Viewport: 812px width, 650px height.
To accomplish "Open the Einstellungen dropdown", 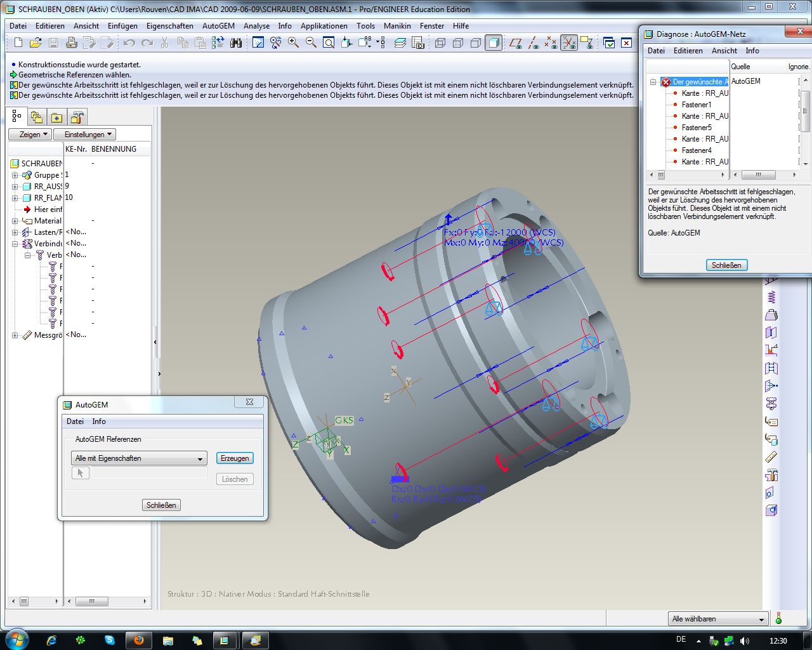I will [84, 135].
